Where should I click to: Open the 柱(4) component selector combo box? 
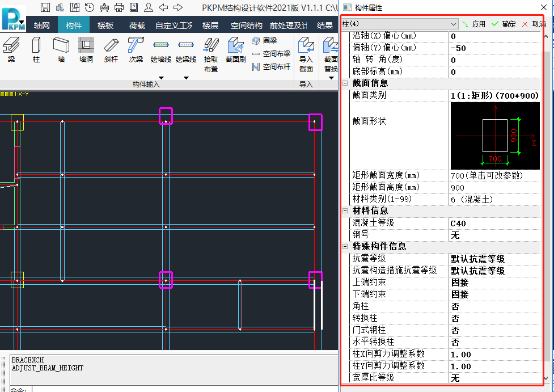[400, 24]
